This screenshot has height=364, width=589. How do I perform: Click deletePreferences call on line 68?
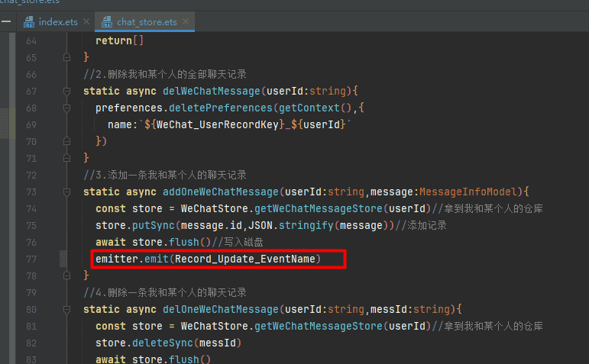point(221,108)
